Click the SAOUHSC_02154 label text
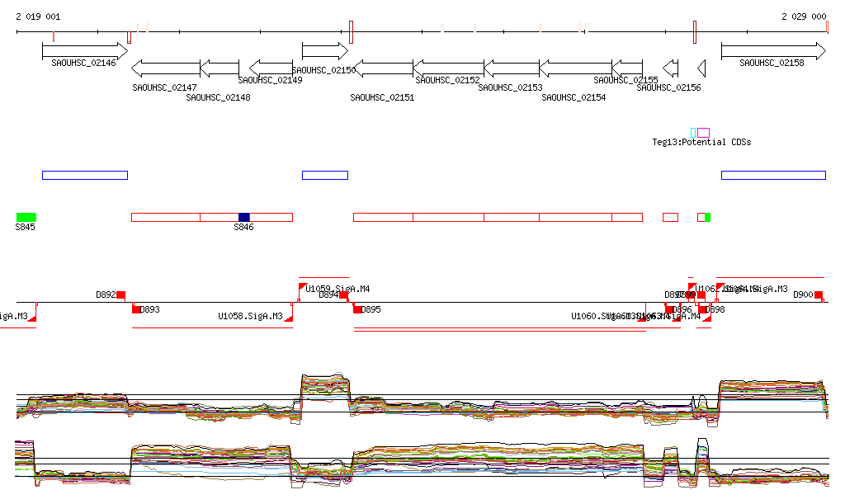The width and height of the screenshot is (845, 504). click(574, 97)
